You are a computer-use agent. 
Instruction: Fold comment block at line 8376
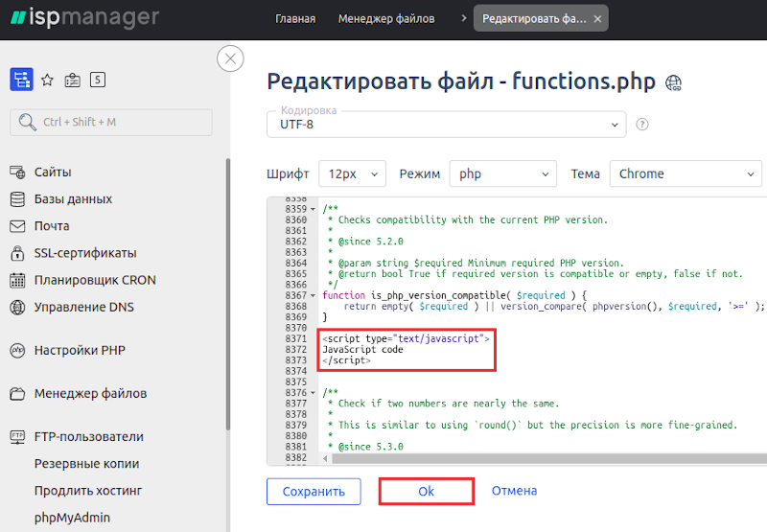coord(313,393)
